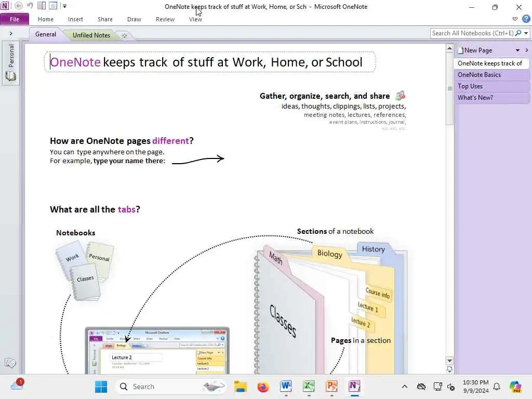Open Firefox from taskbar

tap(263, 387)
